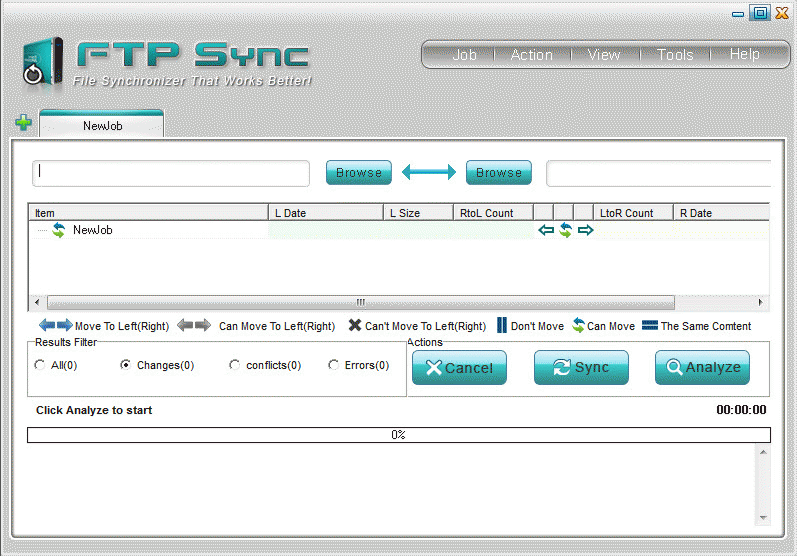
Task: Click the Cancel button
Action: 459,367
